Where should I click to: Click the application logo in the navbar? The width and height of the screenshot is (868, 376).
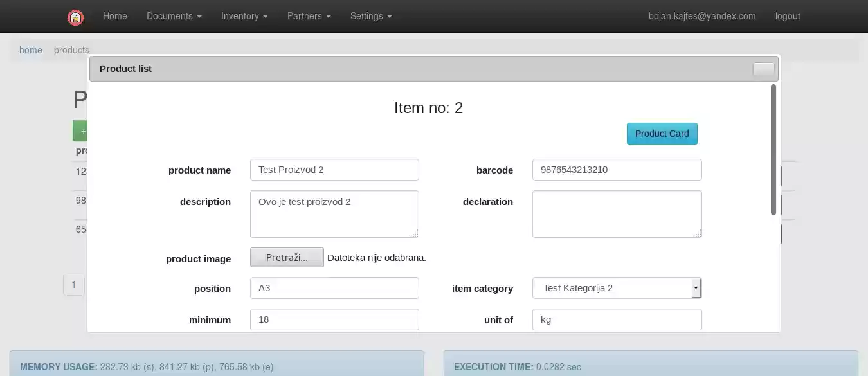(75, 17)
